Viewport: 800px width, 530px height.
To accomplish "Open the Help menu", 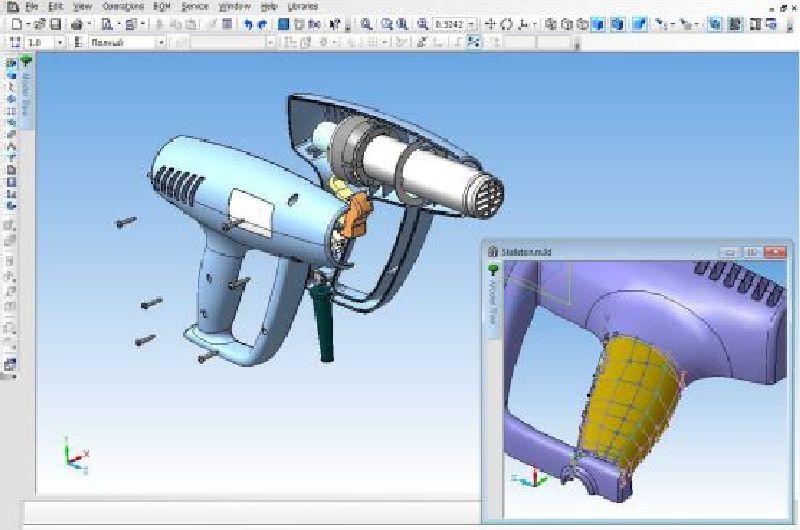I will (268, 7).
